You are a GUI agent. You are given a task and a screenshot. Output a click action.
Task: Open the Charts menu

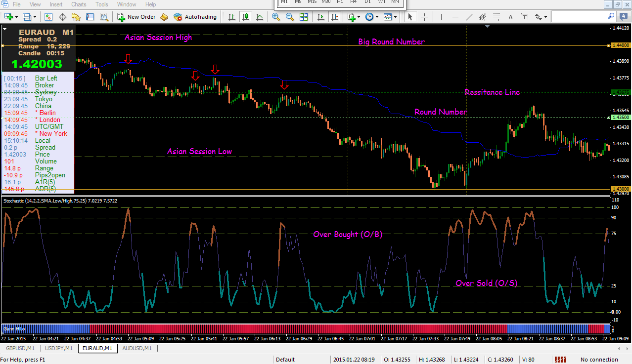79,4
